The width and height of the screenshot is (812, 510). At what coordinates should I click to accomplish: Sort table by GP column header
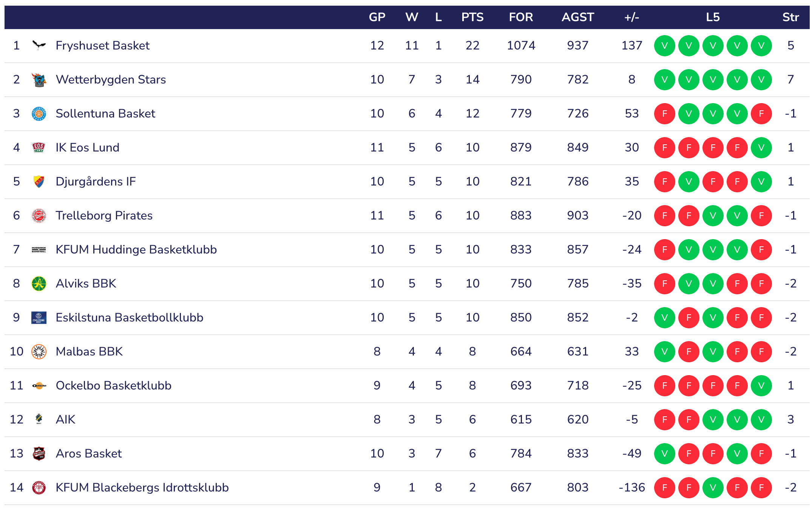pyautogui.click(x=377, y=17)
